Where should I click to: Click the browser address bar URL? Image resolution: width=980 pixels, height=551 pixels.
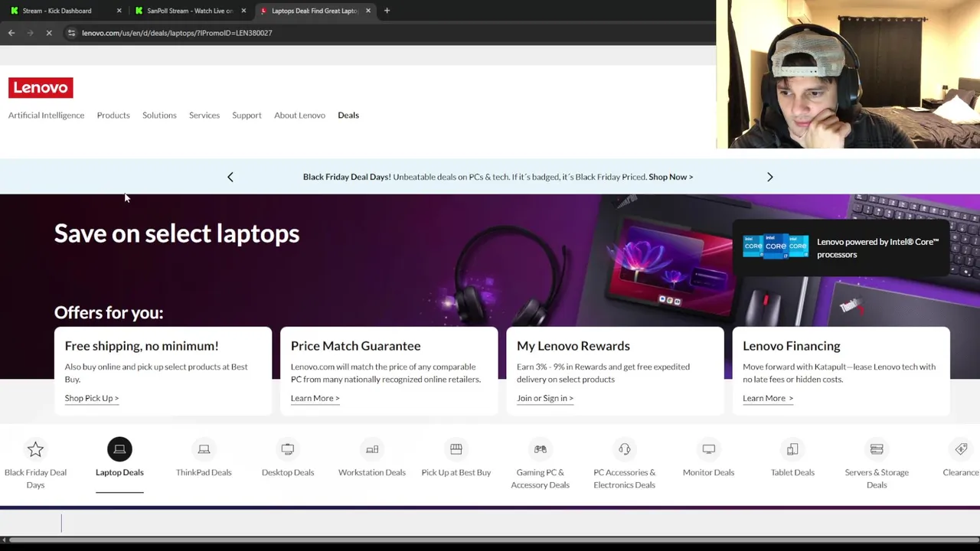[177, 33]
